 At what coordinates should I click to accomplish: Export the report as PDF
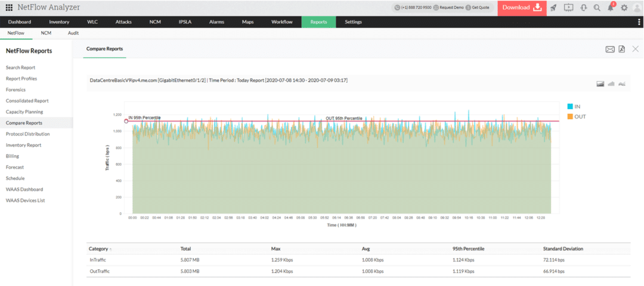(621, 49)
